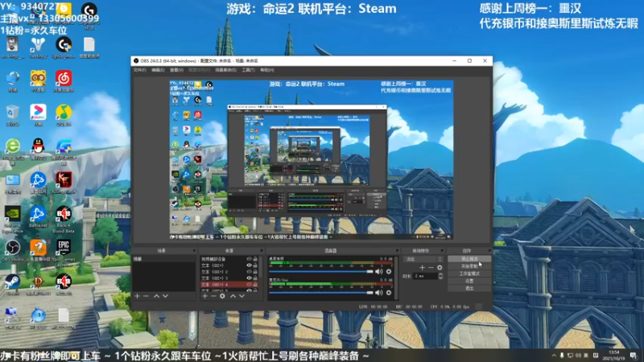This screenshot has width=644, height=362.
Task: Toggle visibility of 文本 (GDI+) 3 source
Action: [249, 278]
